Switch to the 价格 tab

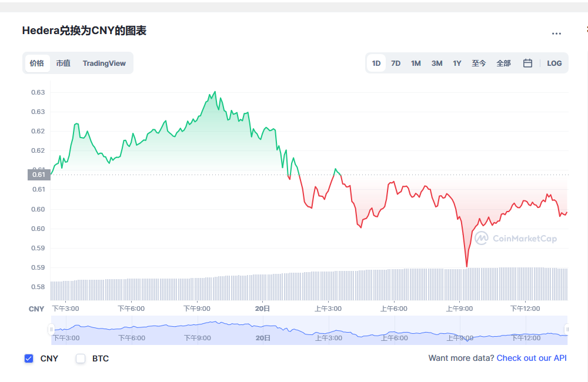tap(37, 63)
